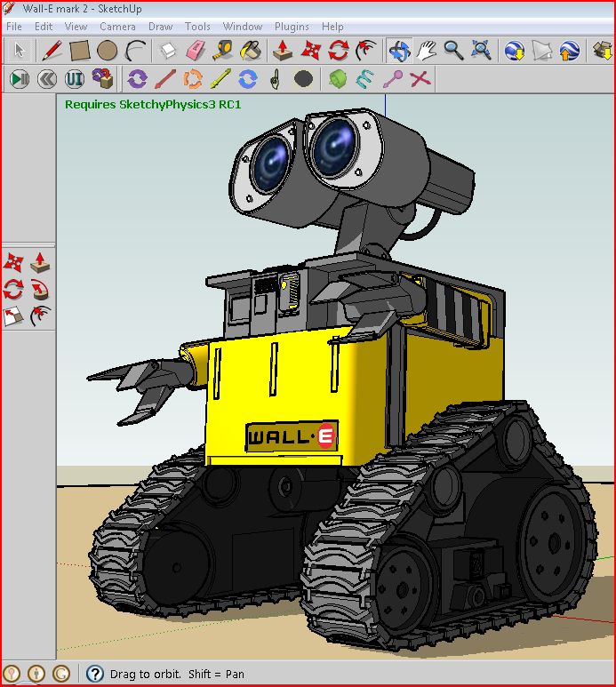Click the pointing-hand gyro joint icon
The width and height of the screenshot is (616, 687).
coord(276,79)
